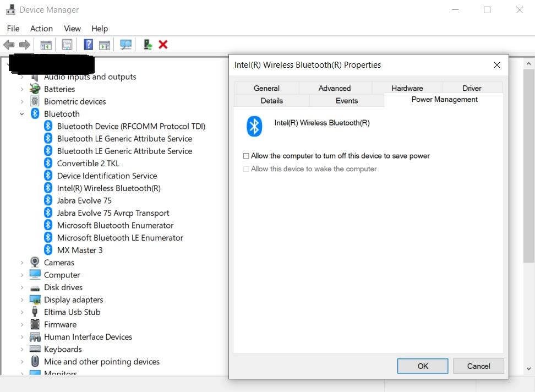Collapse the Bluetooth tree node
Screen dimensions: 535x392
point(22,114)
